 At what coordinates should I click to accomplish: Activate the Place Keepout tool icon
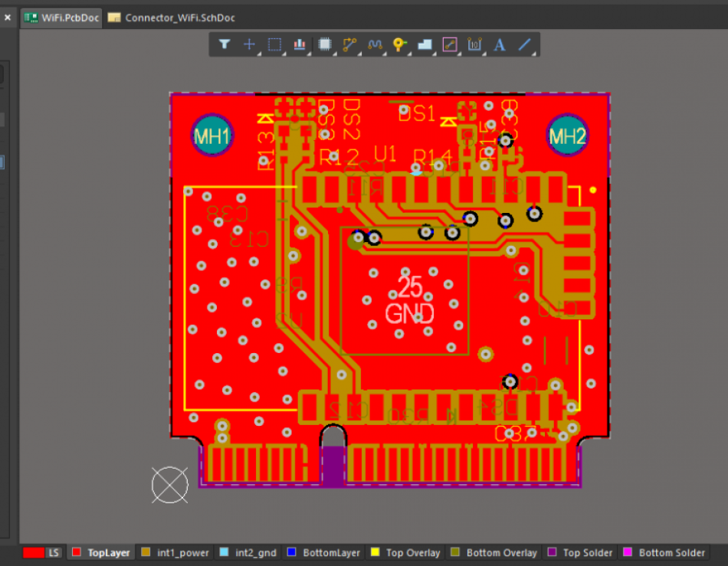[x=449, y=44]
